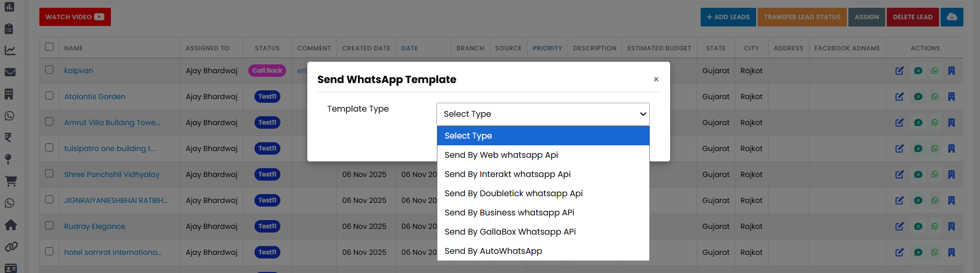Choose the 'Select Type' placeholder option

click(543, 135)
